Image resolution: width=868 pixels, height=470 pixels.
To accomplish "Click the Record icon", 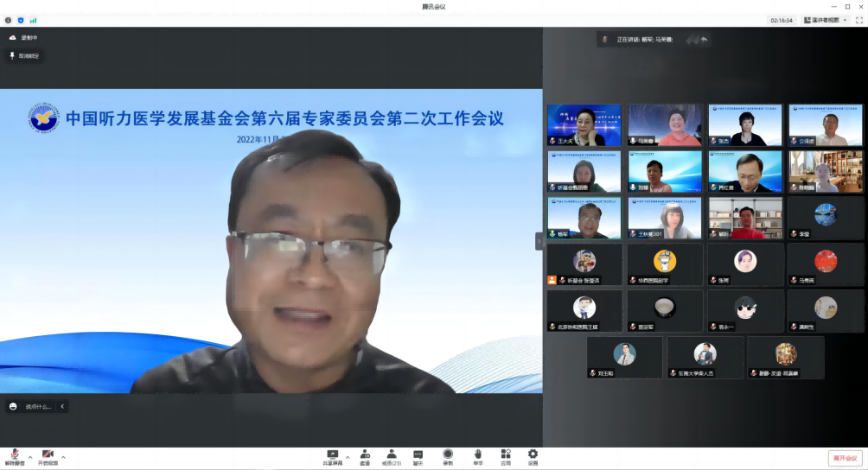I will coord(448,454).
